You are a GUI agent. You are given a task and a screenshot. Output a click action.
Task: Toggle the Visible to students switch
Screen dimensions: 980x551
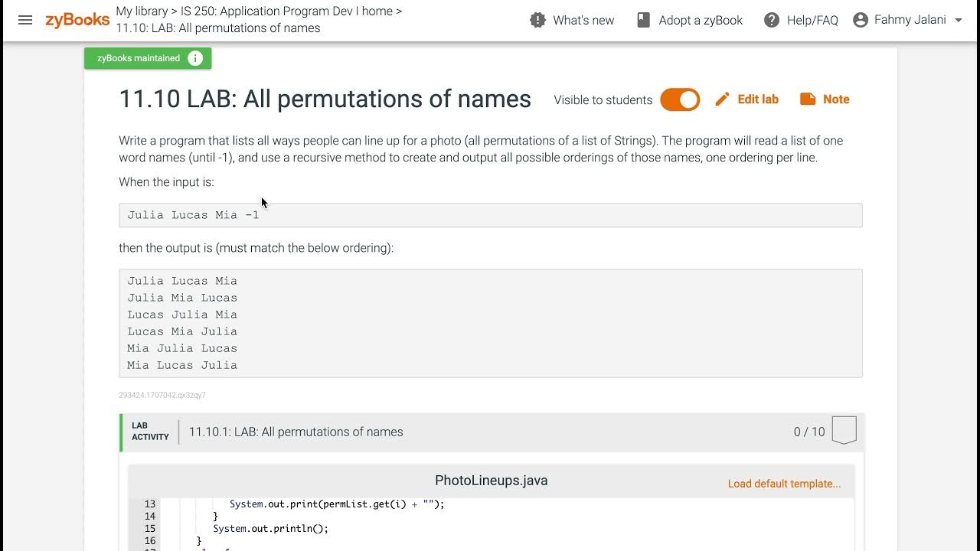tap(680, 99)
